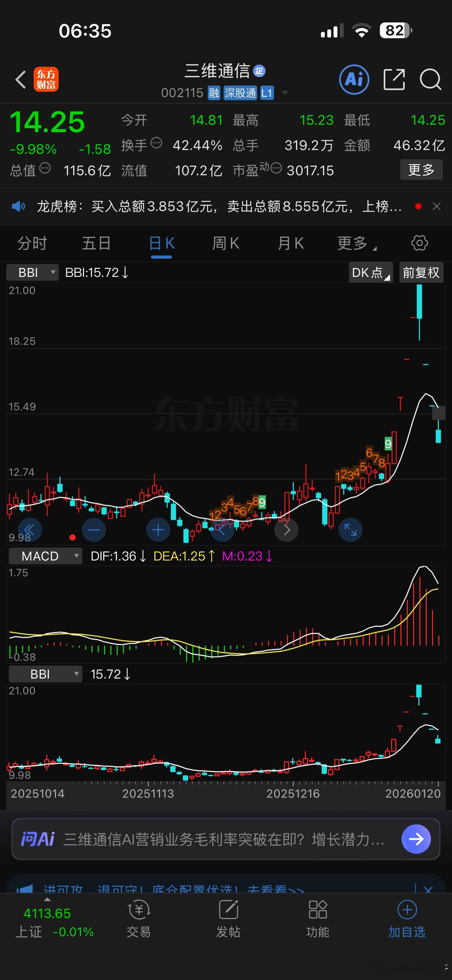
Task: Open the Ai assistant circle icon
Action: (x=354, y=79)
